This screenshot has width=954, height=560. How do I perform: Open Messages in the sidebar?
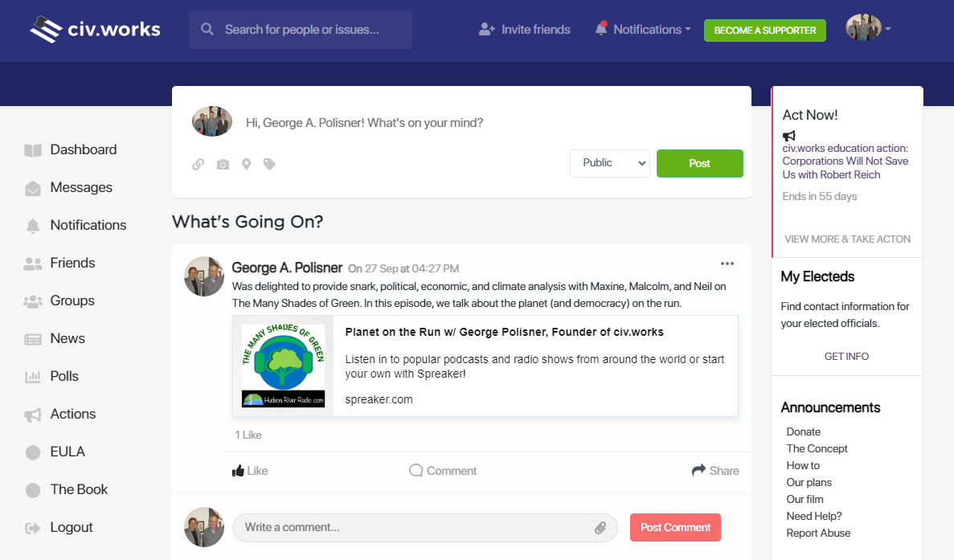80,187
